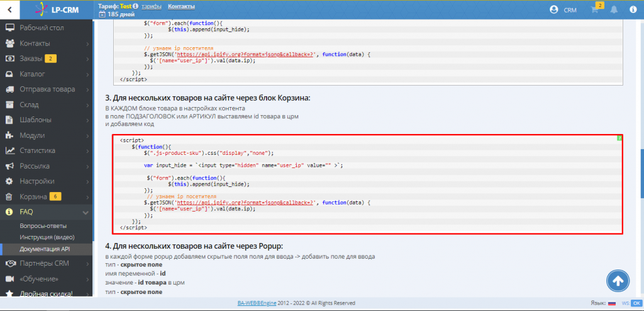Click the Партнёры CRM handshake icon
644x311 pixels.
(10, 263)
